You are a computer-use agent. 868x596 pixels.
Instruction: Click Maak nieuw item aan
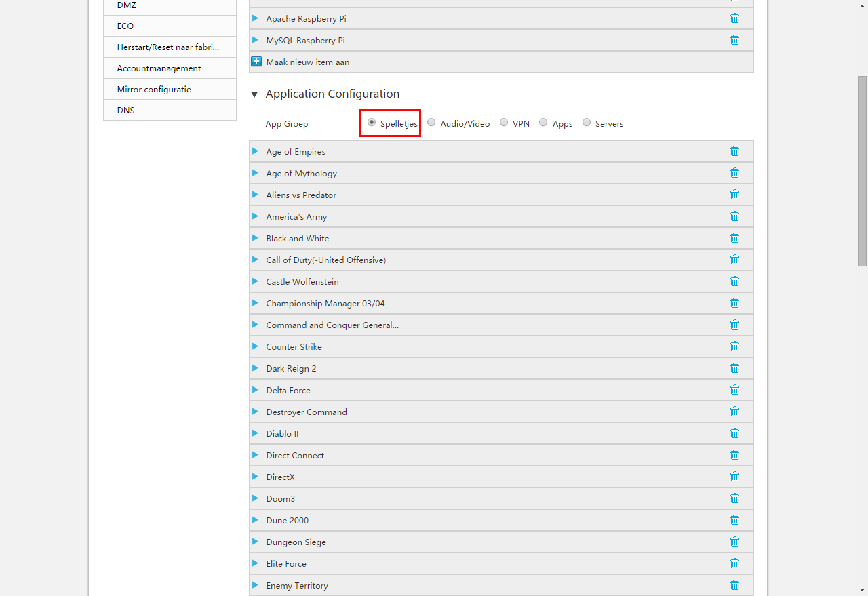tap(308, 62)
